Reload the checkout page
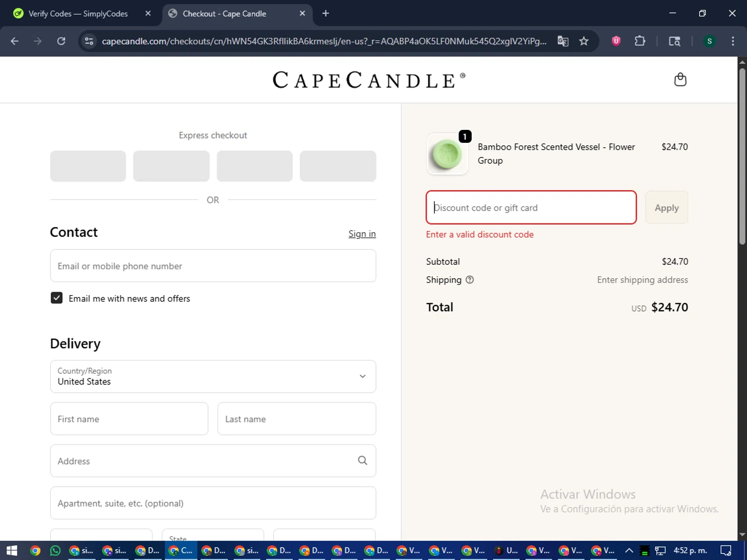The image size is (747, 560). pyautogui.click(x=61, y=41)
